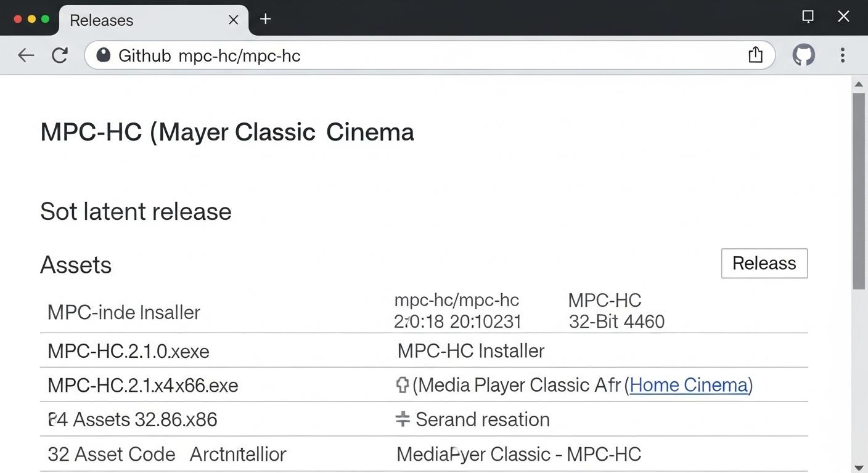The image size is (868, 473).
Task: Close the Releases tab
Action: [233, 20]
